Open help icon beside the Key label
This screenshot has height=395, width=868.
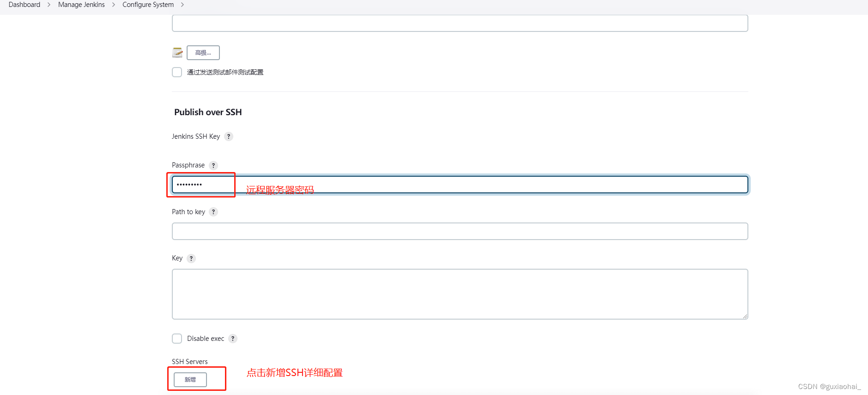click(x=191, y=258)
